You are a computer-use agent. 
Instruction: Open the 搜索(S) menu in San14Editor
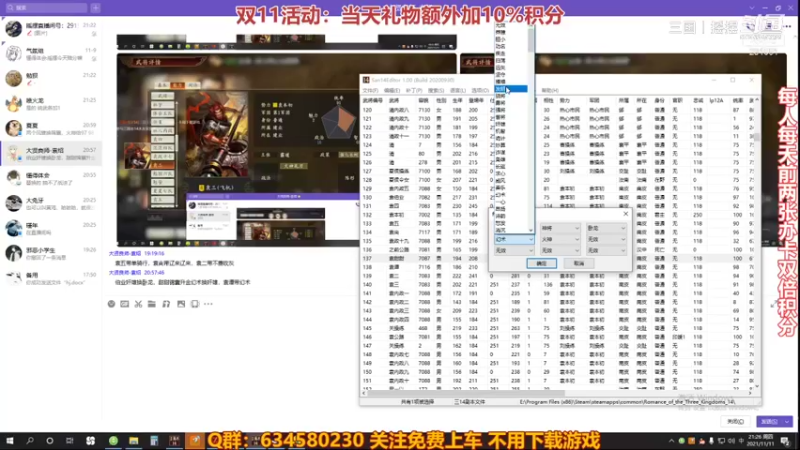coord(436,90)
